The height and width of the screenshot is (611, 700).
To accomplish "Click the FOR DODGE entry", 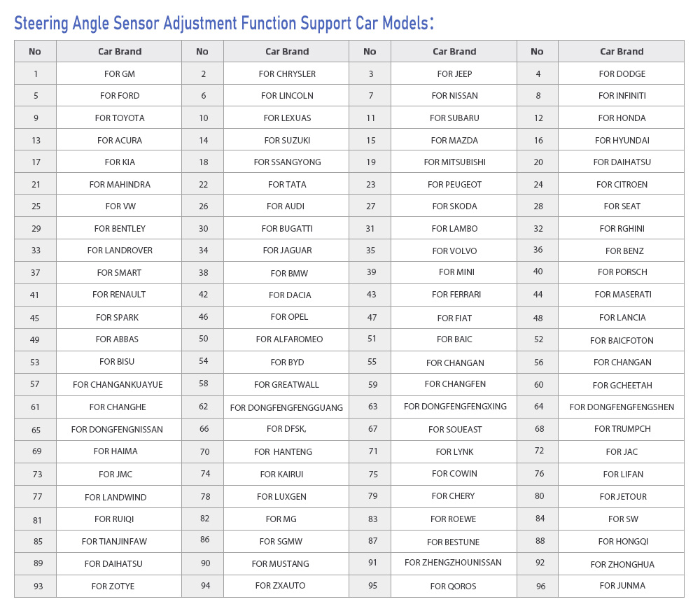I will pos(622,73).
